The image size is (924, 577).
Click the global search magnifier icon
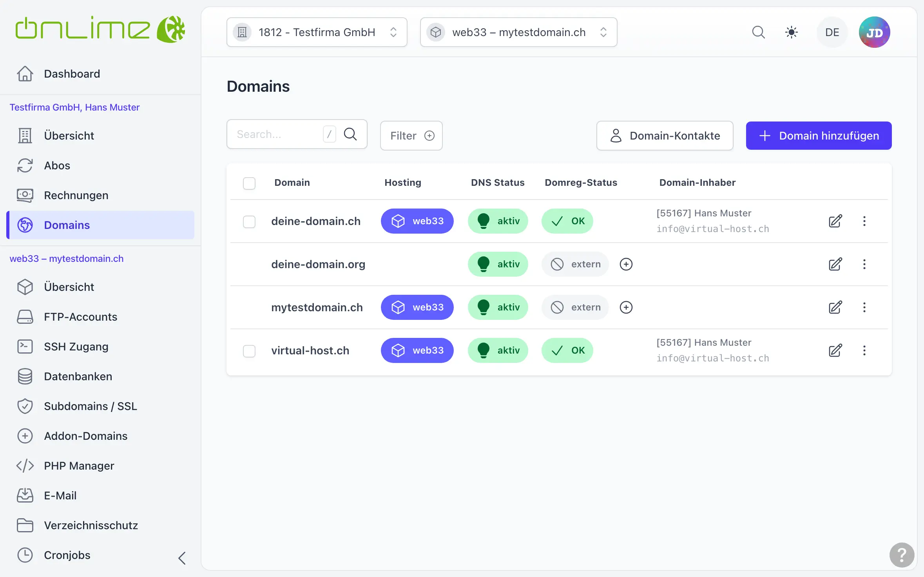point(758,32)
